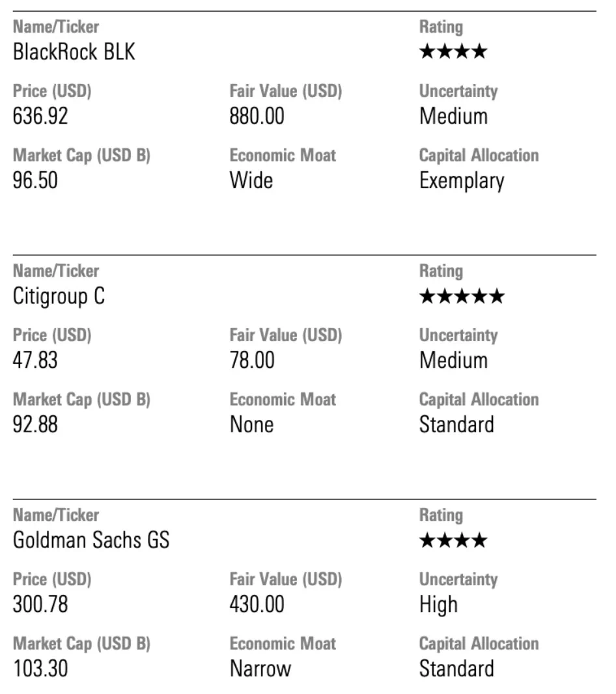Click Goldman Sachs Narrow economic moat
Viewport: 616px width, 694px height.
tap(260, 669)
